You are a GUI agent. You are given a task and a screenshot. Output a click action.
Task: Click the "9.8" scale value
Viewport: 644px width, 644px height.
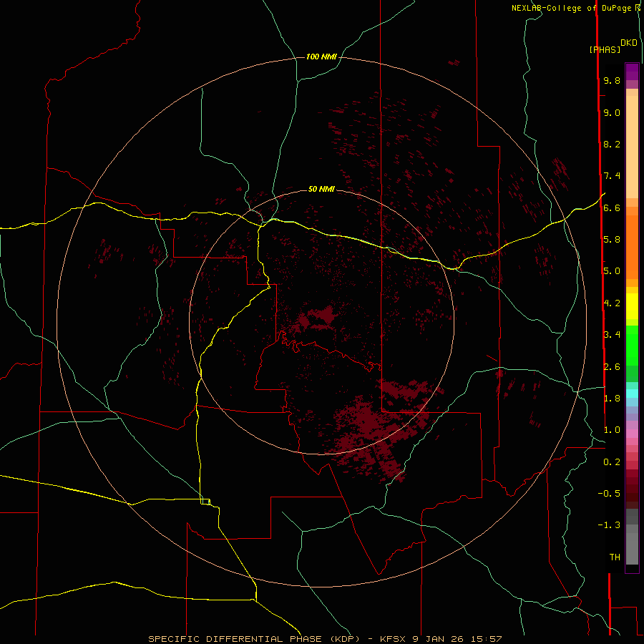click(612, 80)
